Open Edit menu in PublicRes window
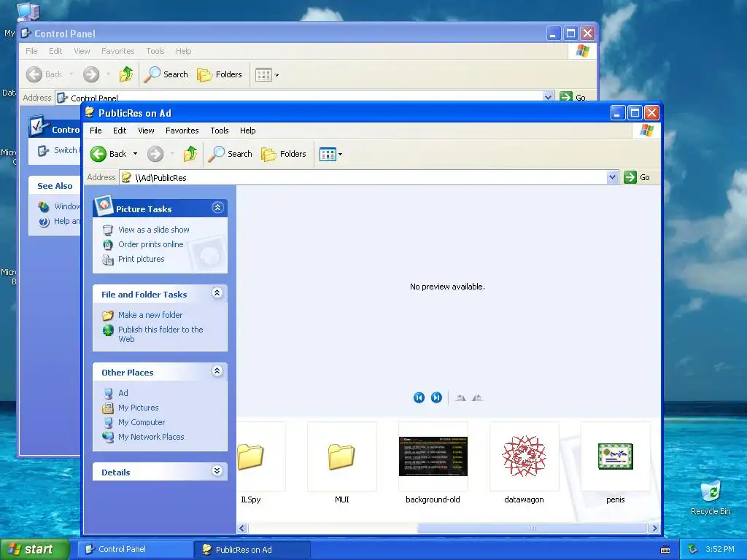Image resolution: width=747 pixels, height=560 pixels. (120, 131)
